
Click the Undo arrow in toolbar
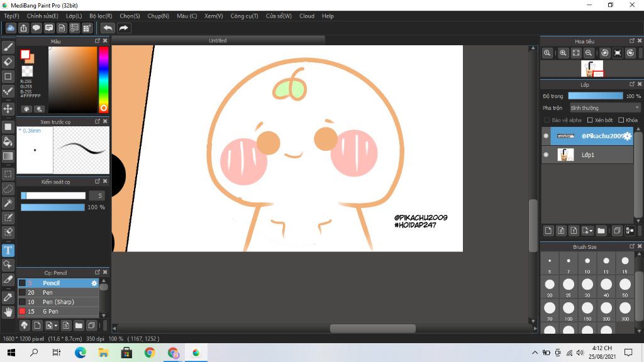point(108,28)
